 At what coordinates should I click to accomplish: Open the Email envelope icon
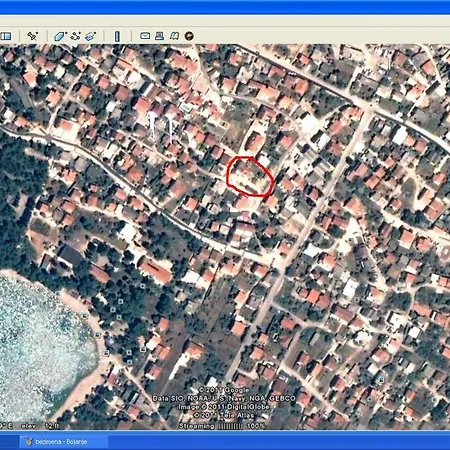145,36
